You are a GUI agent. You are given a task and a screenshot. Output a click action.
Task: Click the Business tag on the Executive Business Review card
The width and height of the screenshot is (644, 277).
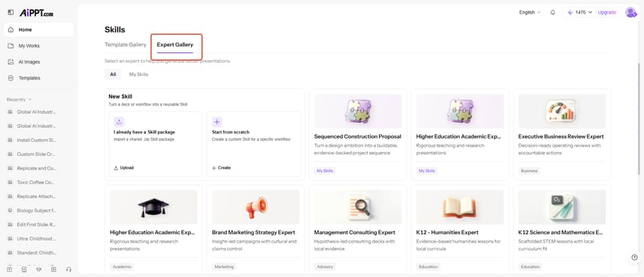pyautogui.click(x=529, y=171)
